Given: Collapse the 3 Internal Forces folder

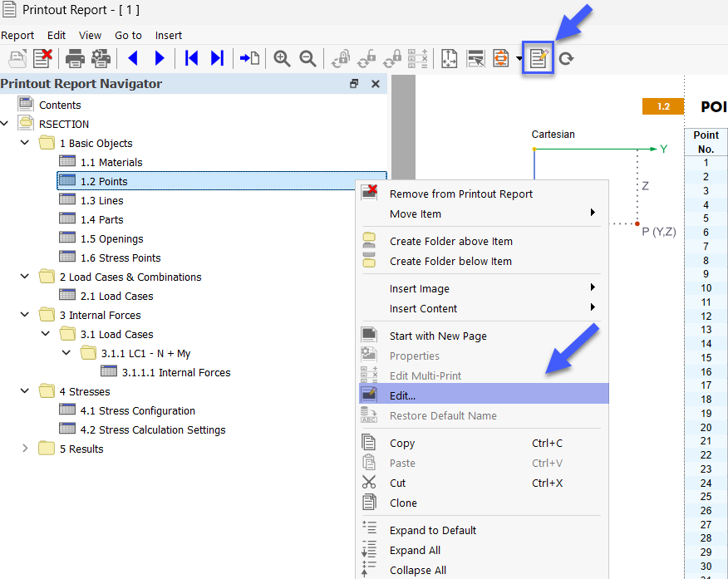Looking at the screenshot, I should (x=25, y=314).
